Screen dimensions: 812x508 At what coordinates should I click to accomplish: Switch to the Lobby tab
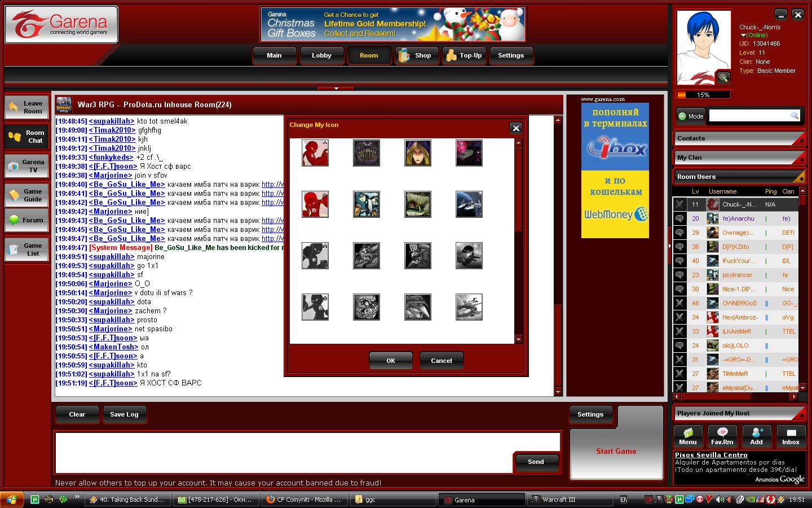321,55
